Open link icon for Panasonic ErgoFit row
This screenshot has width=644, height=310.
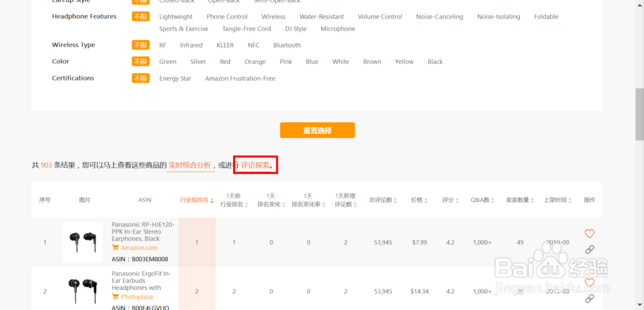pyautogui.click(x=589, y=298)
